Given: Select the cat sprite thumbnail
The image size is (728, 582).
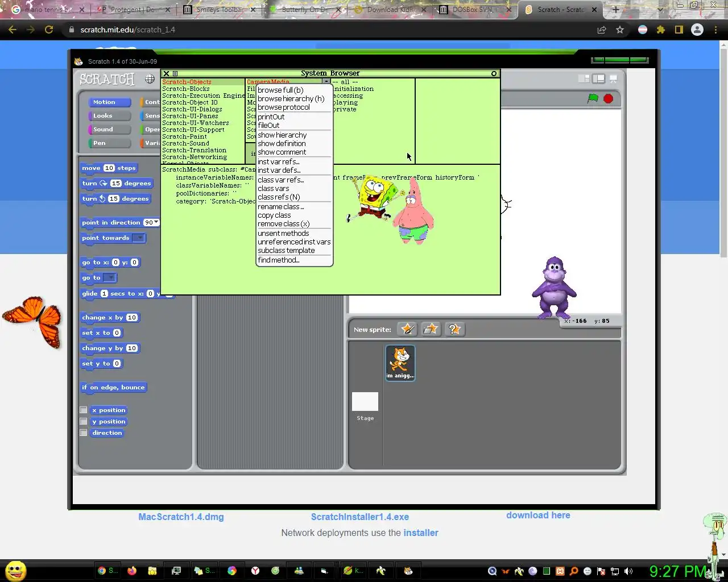Looking at the screenshot, I should pos(400,363).
